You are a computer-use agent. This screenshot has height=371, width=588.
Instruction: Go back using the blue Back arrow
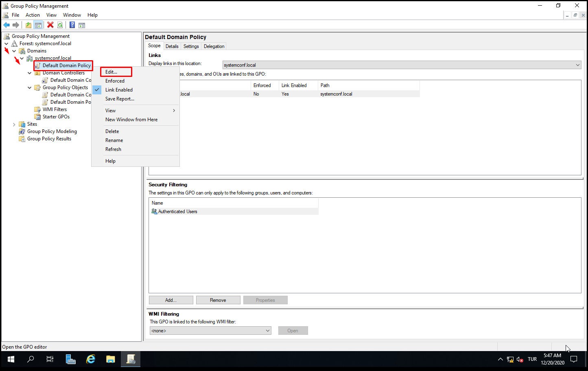[x=7, y=25]
